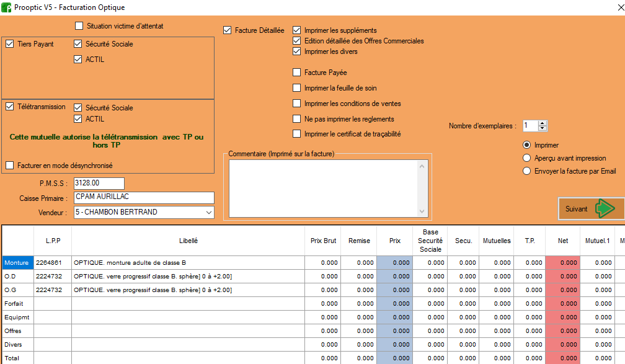Image resolution: width=625 pixels, height=364 pixels.
Task: Select Envoyer la facture par Email
Action: (x=526, y=171)
